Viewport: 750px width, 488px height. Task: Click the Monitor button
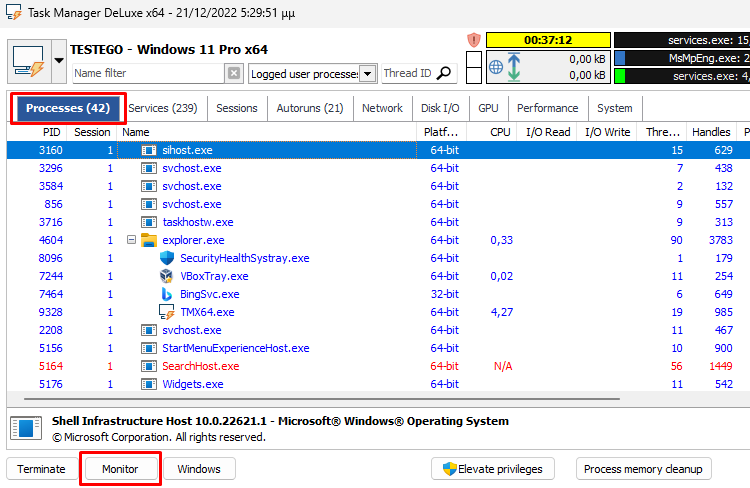(x=120, y=469)
